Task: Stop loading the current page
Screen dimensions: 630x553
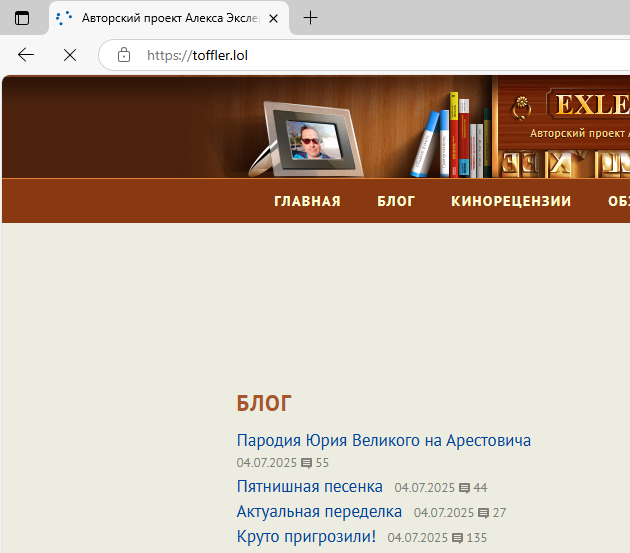Action: tap(70, 55)
